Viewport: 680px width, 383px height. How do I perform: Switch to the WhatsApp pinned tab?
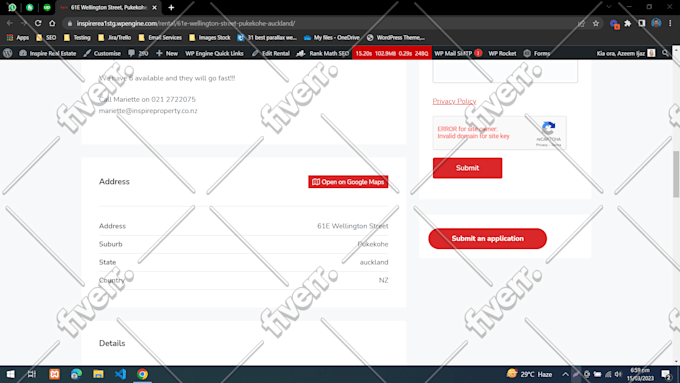[x=12, y=7]
